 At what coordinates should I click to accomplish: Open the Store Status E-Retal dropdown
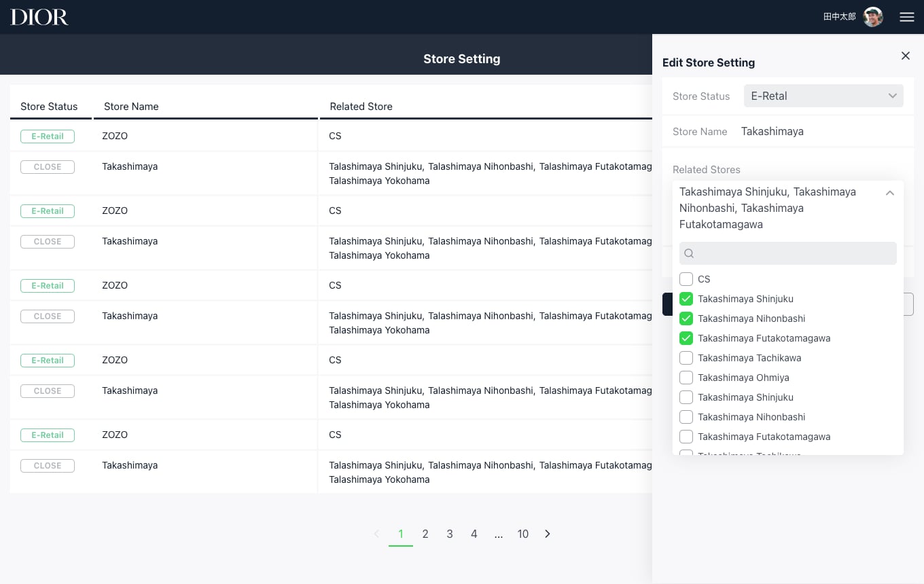tap(823, 96)
